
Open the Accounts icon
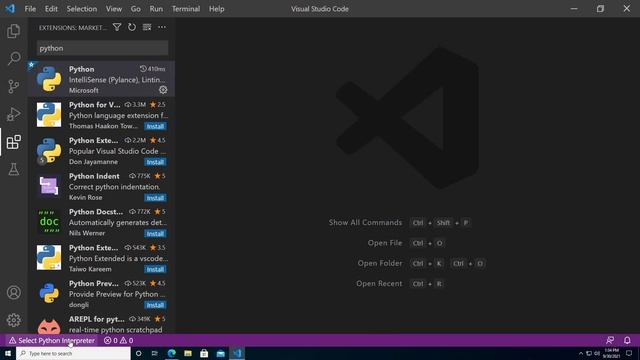click(13, 293)
